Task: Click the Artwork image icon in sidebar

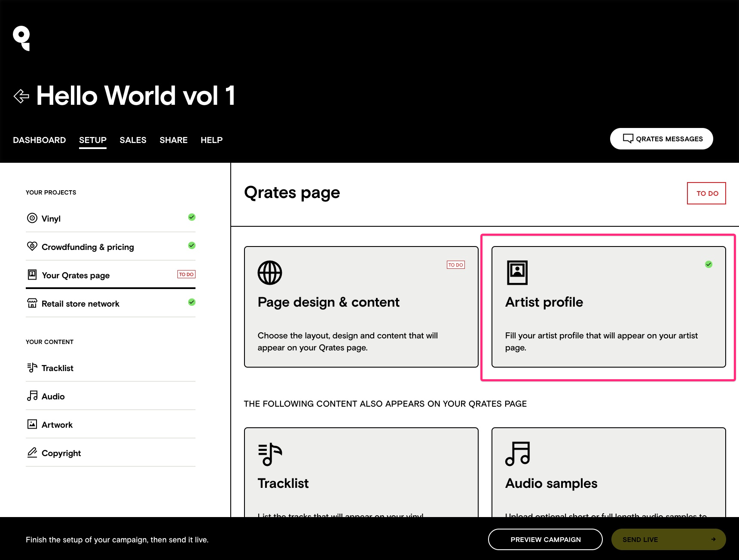Action: 32,424
